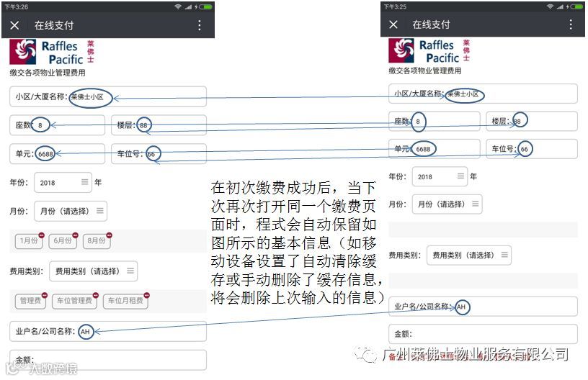Viewport: 588px width, 380px height.
Task: Click the 金额 field in right screen
Action: point(483,334)
